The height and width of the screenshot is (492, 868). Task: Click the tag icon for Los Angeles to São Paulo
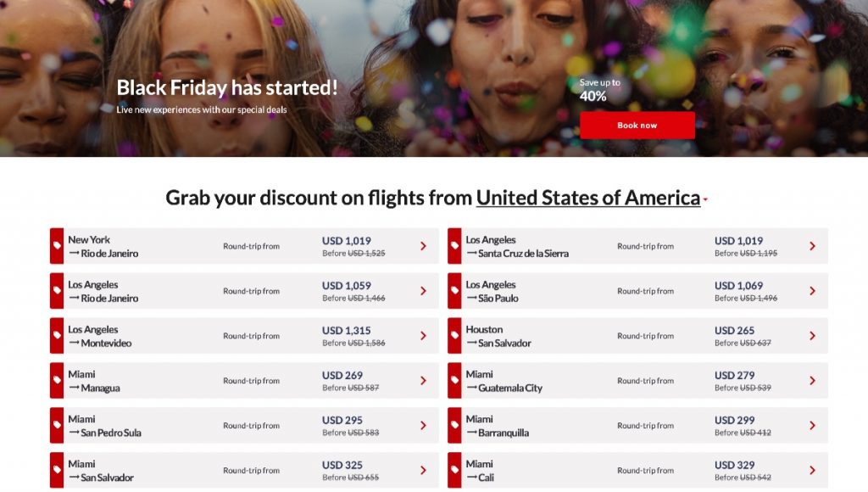454,291
